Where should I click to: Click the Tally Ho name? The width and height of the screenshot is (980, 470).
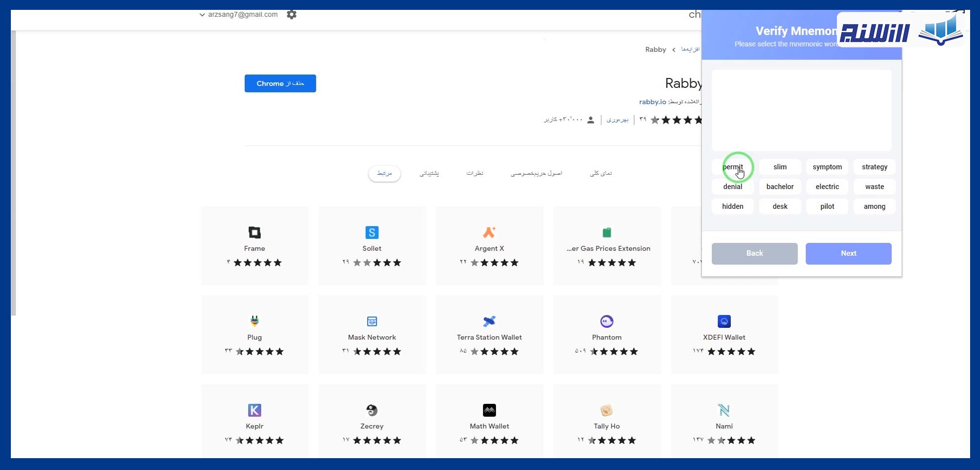tap(607, 426)
